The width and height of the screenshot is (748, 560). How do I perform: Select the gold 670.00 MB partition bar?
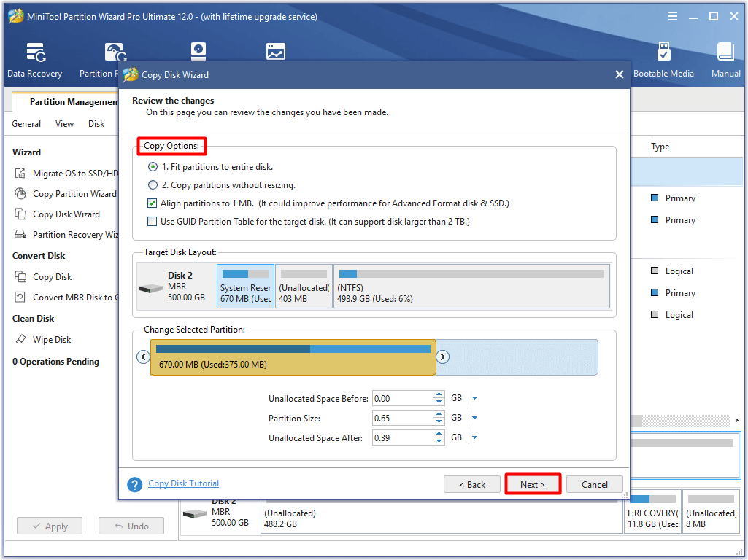293,357
